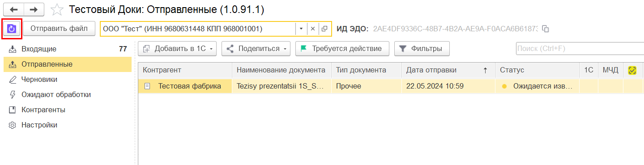
Task: Expand Добавить в 1С dropdown
Action: tap(177, 49)
